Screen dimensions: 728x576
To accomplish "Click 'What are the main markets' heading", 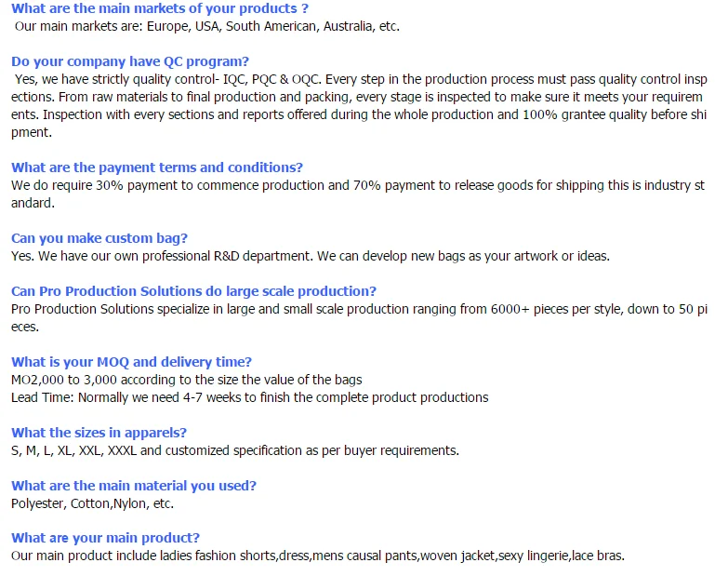I will click(x=160, y=8).
